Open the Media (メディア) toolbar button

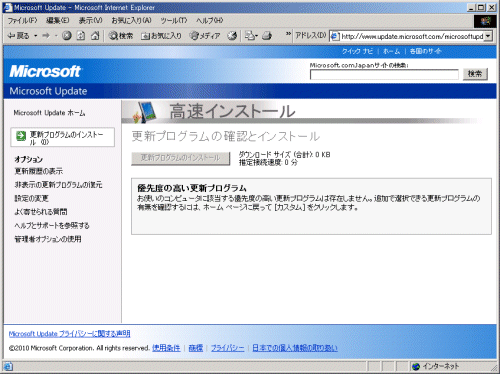coord(205,36)
